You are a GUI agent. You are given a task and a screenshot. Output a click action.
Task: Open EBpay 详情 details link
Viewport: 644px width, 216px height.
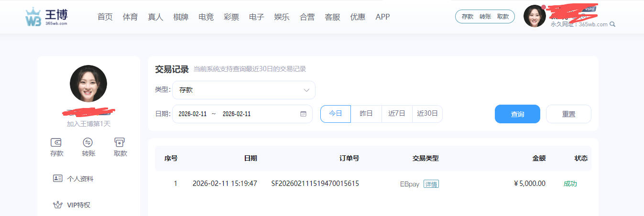click(x=431, y=184)
